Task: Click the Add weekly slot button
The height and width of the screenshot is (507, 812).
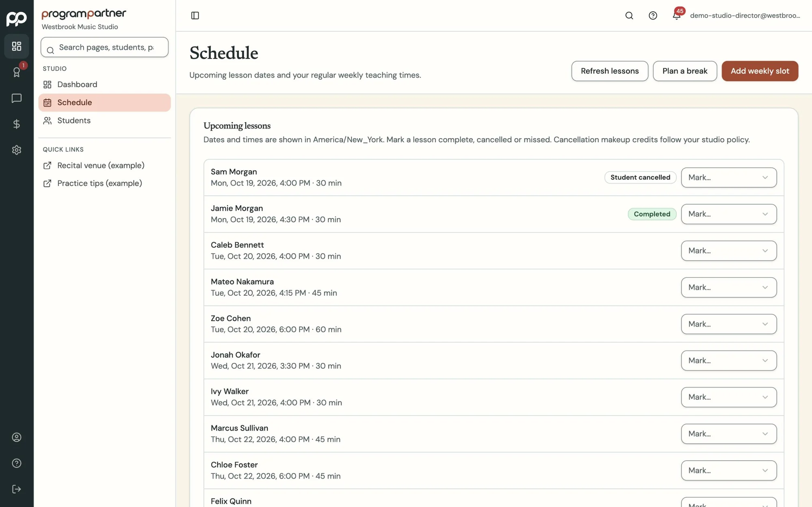Action: click(x=760, y=71)
